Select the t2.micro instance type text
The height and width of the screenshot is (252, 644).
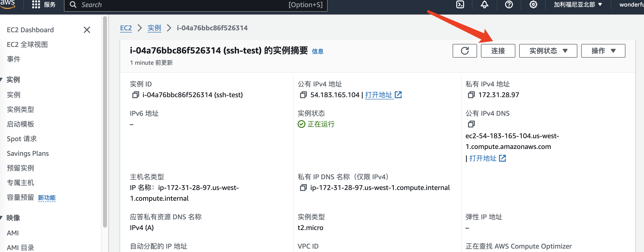coord(310,228)
